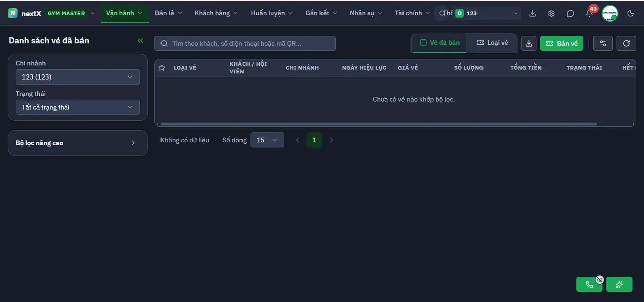
Task: Open the Vận hành menu
Action: pos(124,13)
